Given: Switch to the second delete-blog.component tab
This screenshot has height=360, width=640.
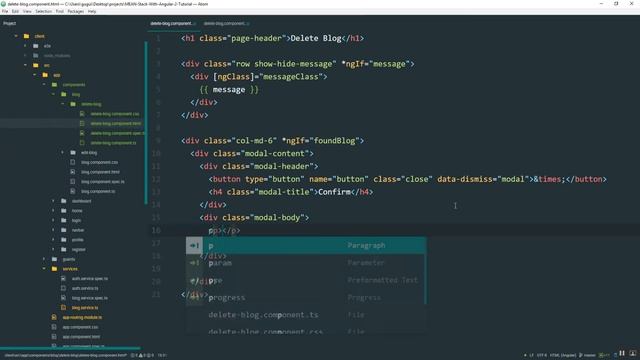Looking at the screenshot, I should pyautogui.click(x=227, y=24).
